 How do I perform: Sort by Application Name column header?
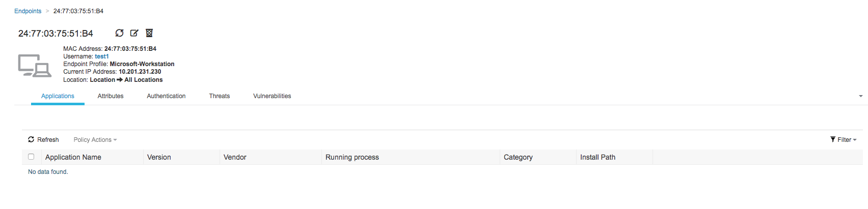click(x=73, y=157)
